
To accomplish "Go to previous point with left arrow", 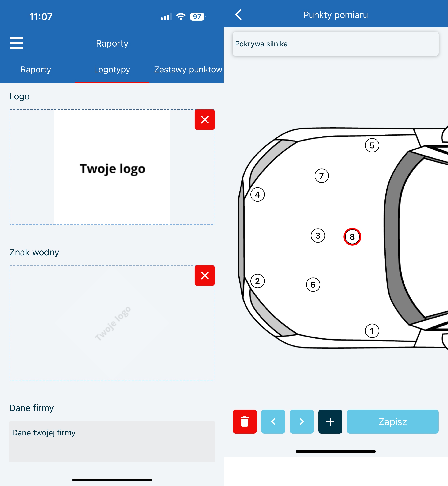I will 273,421.
